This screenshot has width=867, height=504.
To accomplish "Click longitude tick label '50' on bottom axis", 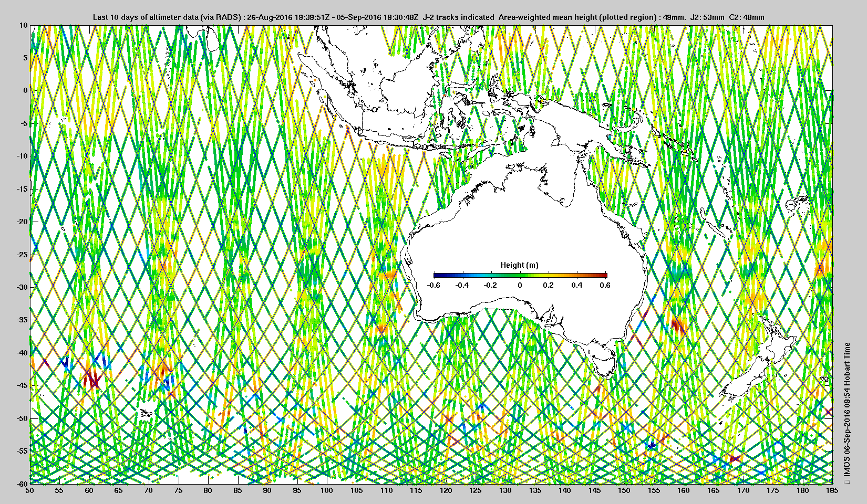I will (x=30, y=490).
